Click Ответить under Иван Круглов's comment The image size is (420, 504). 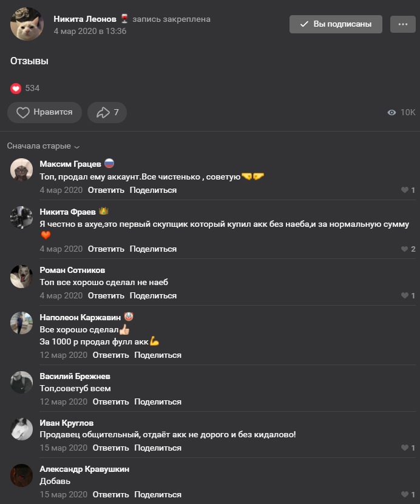(x=110, y=448)
